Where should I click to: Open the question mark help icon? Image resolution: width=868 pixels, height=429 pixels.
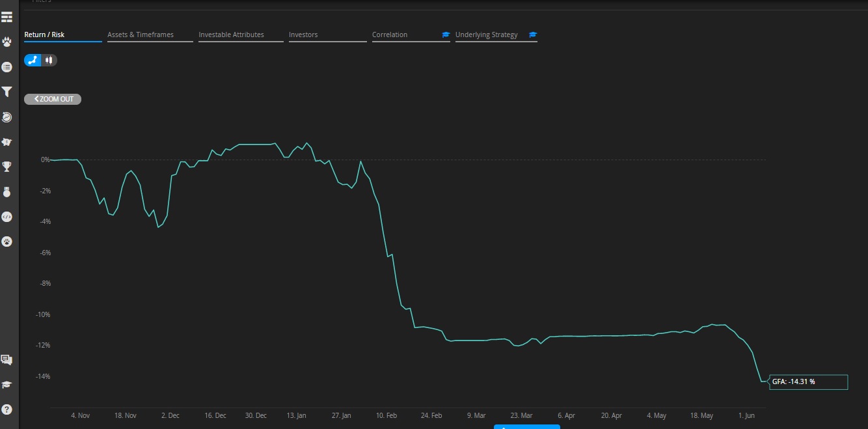7,409
